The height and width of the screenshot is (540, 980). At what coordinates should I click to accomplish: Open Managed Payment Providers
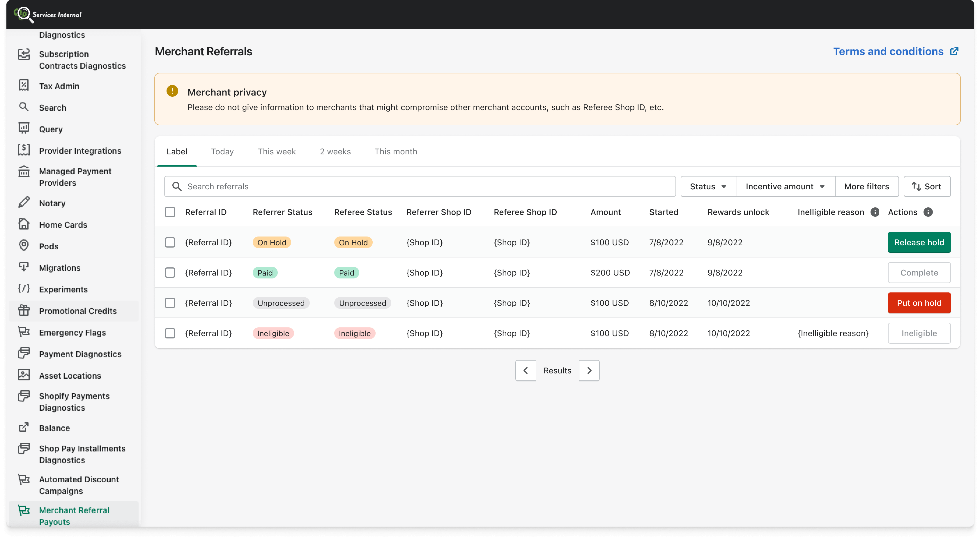(75, 177)
